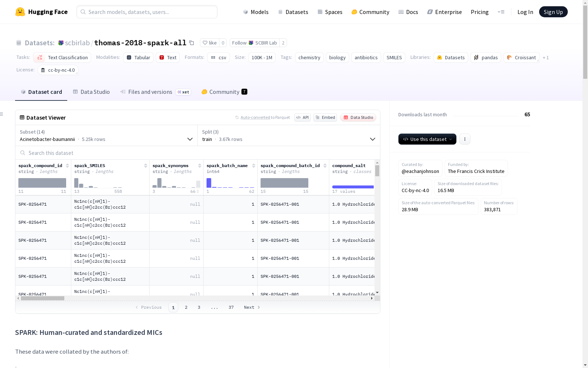This screenshot has height=368, width=588.
Task: Click the tallest spark_batch_name histogram bar
Action: pyautogui.click(x=209, y=183)
